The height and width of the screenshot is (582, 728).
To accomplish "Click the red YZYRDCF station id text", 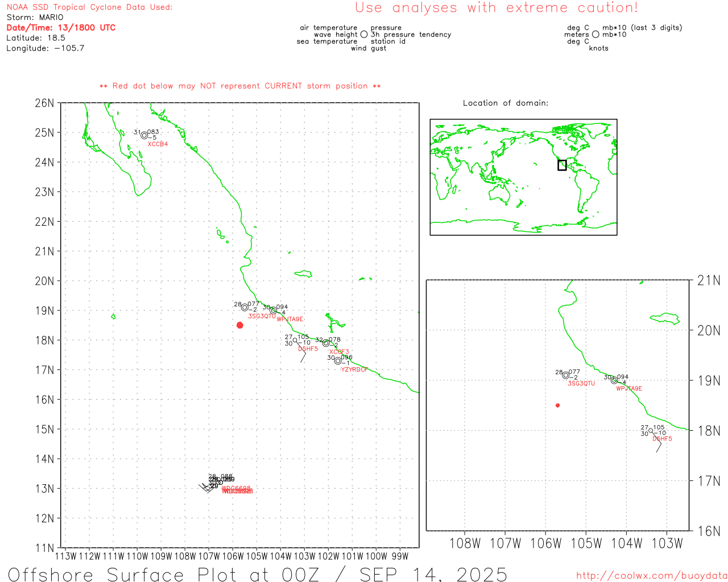I will click(354, 369).
